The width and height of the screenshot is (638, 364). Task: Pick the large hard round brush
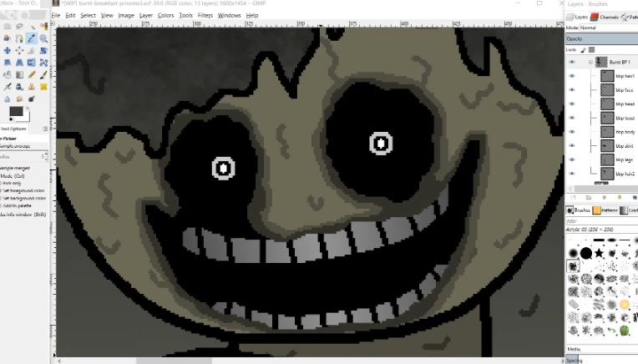(x=586, y=253)
